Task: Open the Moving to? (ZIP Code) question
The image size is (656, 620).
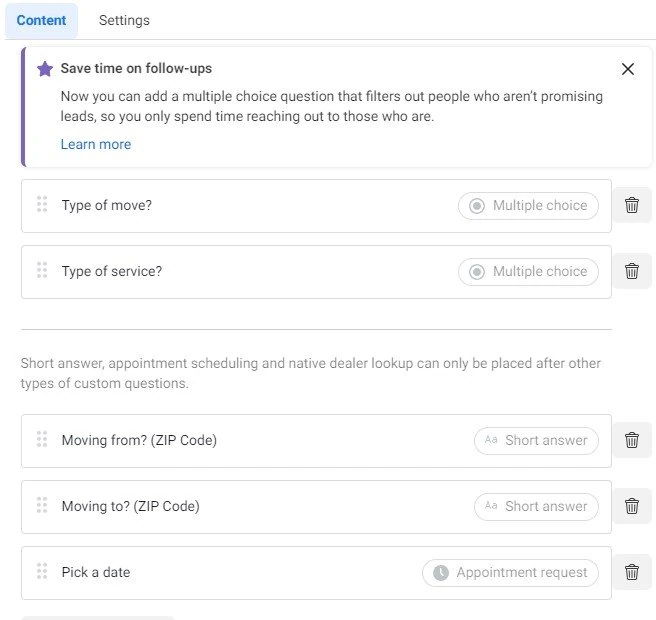Action: 316,507
